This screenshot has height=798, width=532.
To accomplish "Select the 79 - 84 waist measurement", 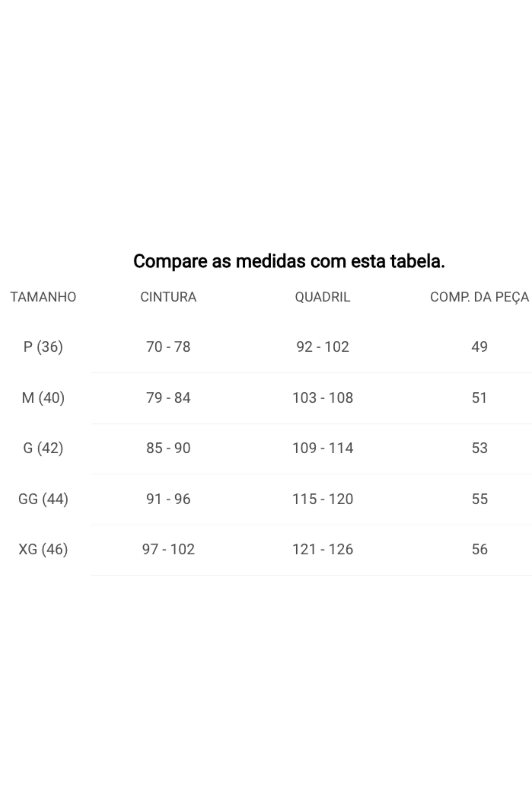I will (x=168, y=398).
